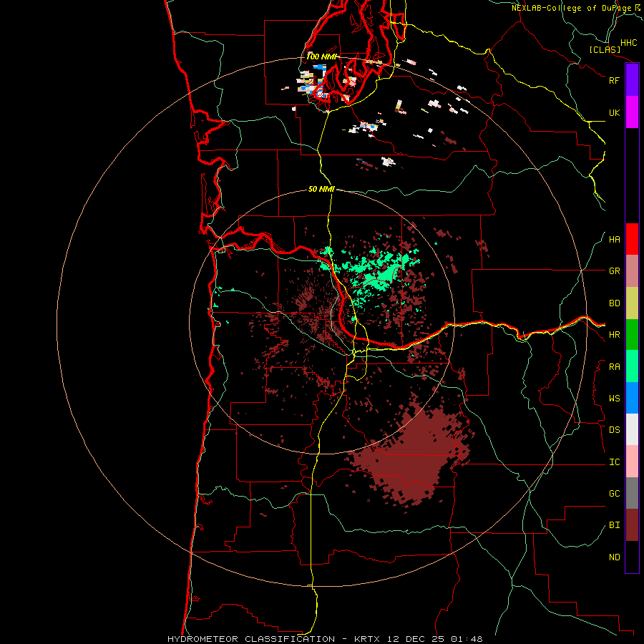Click the 100 NMI range ring label
Viewport: 644px width, 644px height.
pos(322,57)
